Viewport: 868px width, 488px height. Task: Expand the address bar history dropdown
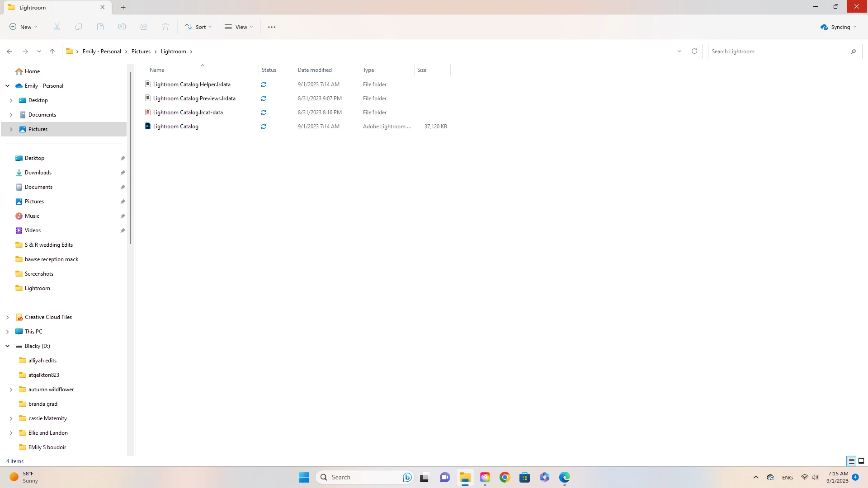coord(679,52)
